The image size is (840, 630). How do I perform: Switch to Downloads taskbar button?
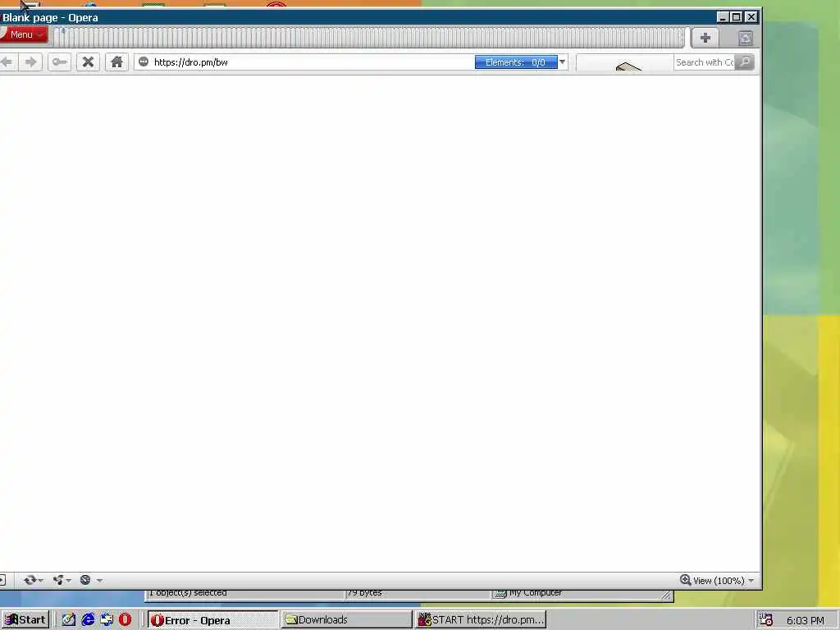[x=347, y=620]
